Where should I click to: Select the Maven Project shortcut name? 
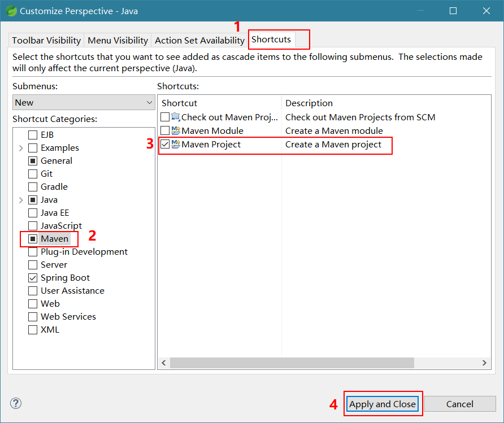[x=211, y=145]
